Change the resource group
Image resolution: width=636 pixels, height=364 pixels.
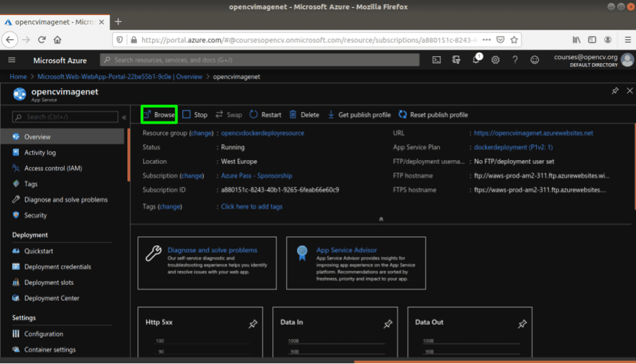(201, 133)
